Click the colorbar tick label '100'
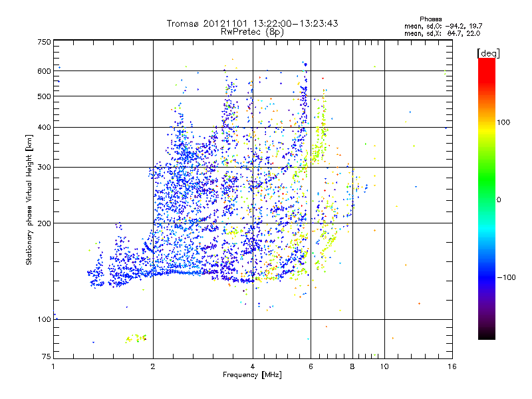Image resolution: width=532 pixels, height=399 pixels. click(x=503, y=122)
